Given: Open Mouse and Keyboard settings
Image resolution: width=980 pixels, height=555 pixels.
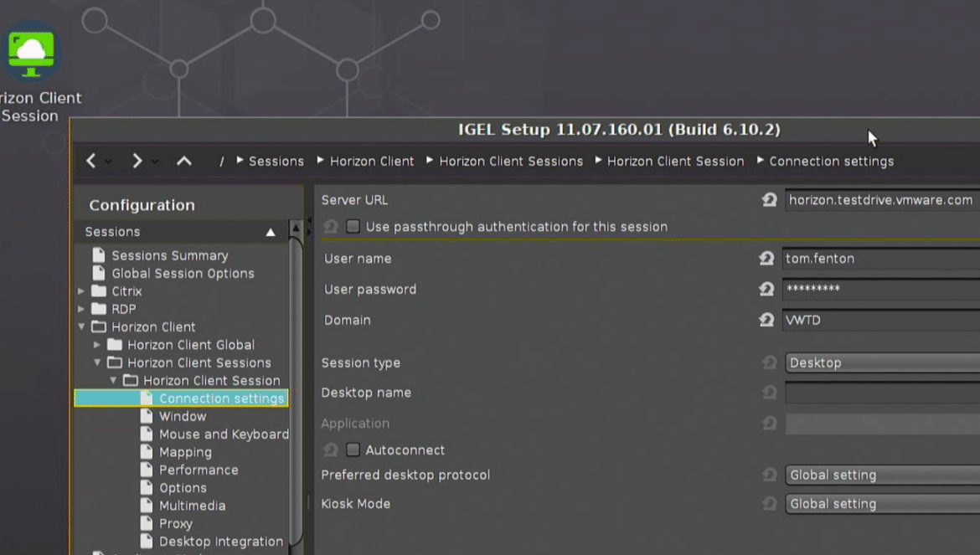Looking at the screenshot, I should [224, 434].
